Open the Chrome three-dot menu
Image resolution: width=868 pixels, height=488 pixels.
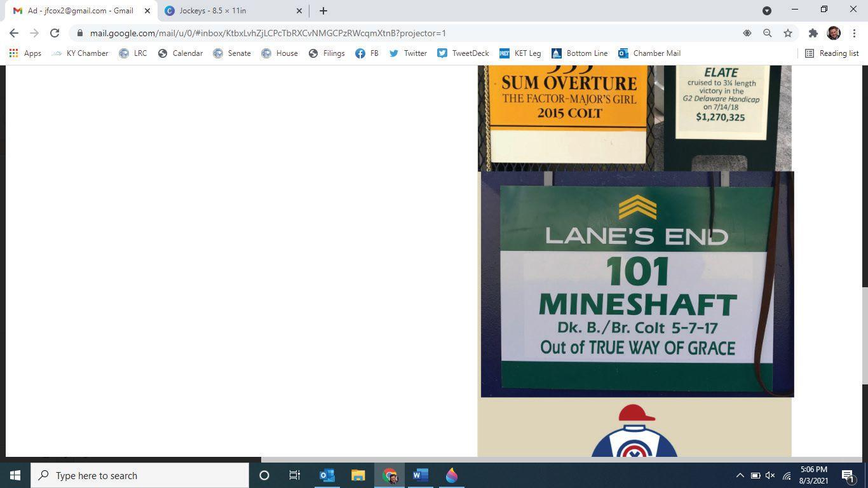click(854, 33)
